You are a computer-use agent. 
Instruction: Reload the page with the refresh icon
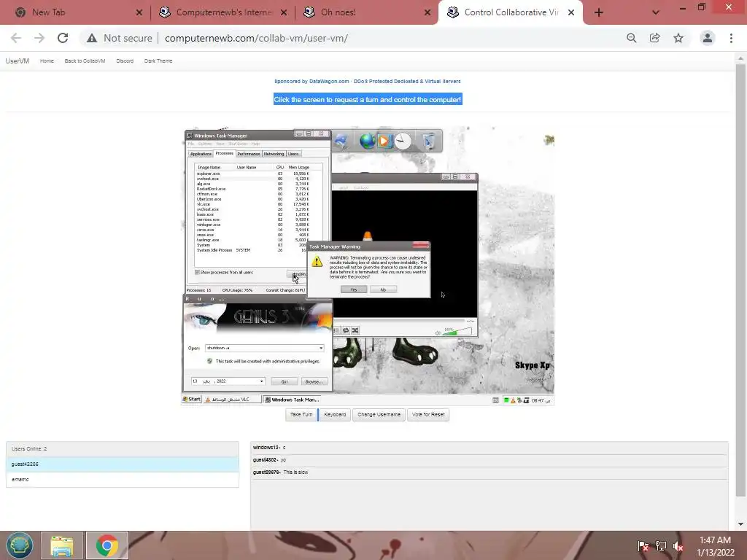click(63, 38)
